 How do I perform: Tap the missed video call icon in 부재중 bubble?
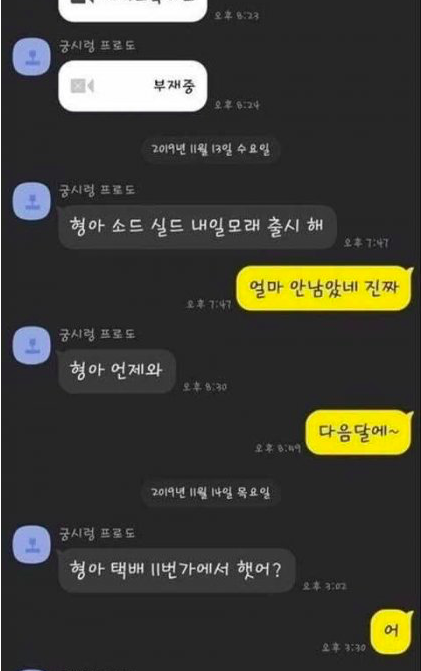pyautogui.click(x=82, y=86)
